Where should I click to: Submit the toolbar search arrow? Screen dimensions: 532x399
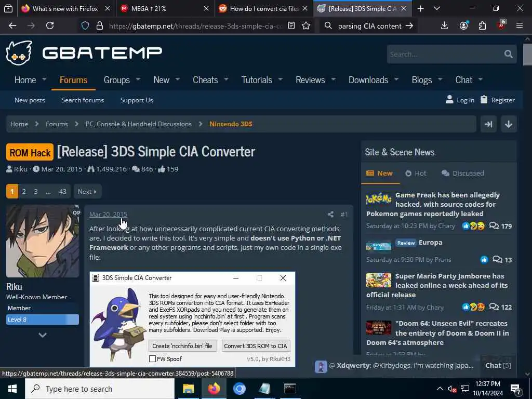pyautogui.click(x=409, y=26)
